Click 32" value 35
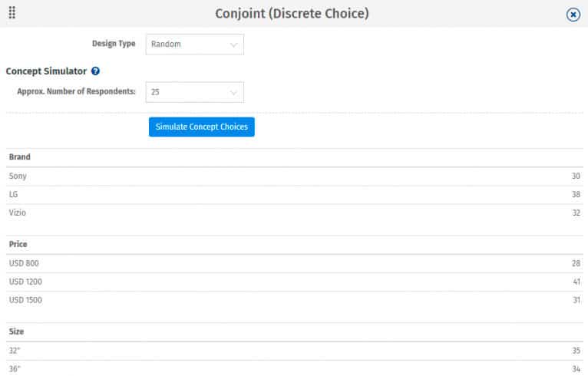Viewport: 588px width, 376px height. tap(576, 351)
